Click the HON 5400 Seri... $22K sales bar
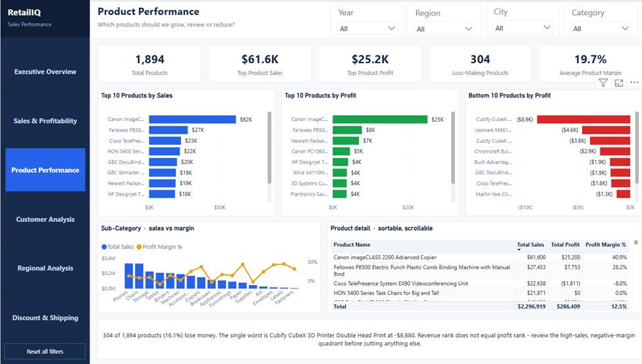This screenshot has width=642, height=364. 164,151
